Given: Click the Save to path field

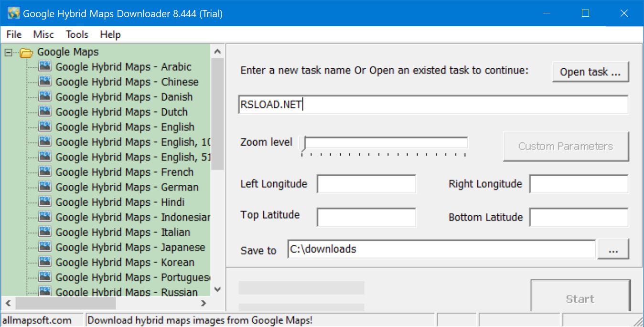Looking at the screenshot, I should pos(441,249).
